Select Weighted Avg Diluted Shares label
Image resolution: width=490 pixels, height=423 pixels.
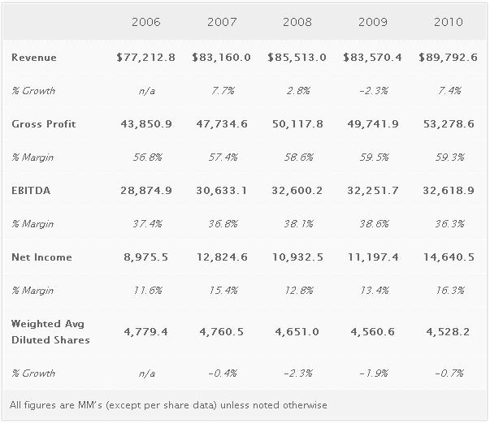pos(51,332)
